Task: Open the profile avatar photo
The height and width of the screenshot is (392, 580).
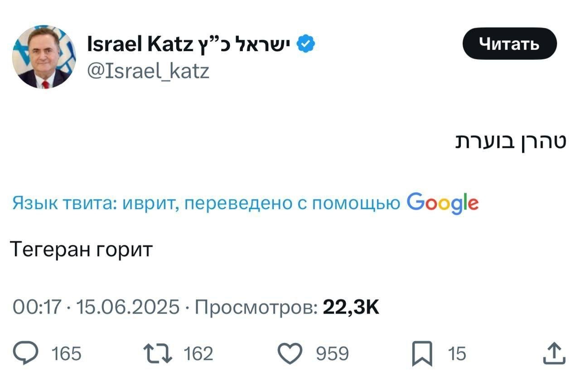Action: [x=43, y=57]
